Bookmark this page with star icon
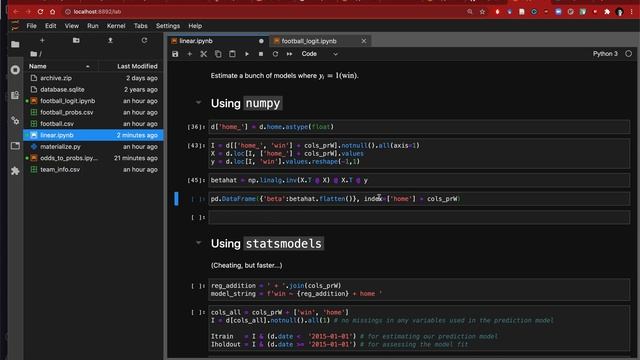This screenshot has width=640, height=360. (482, 12)
